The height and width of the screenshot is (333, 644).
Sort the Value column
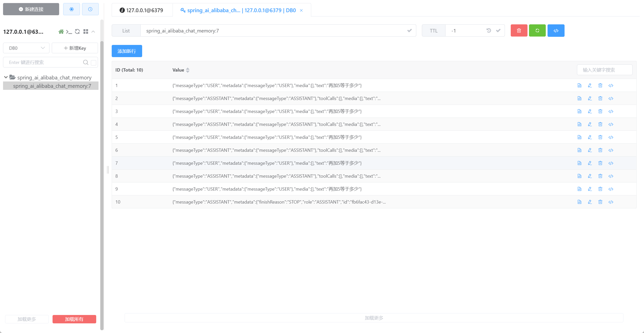[x=188, y=70]
